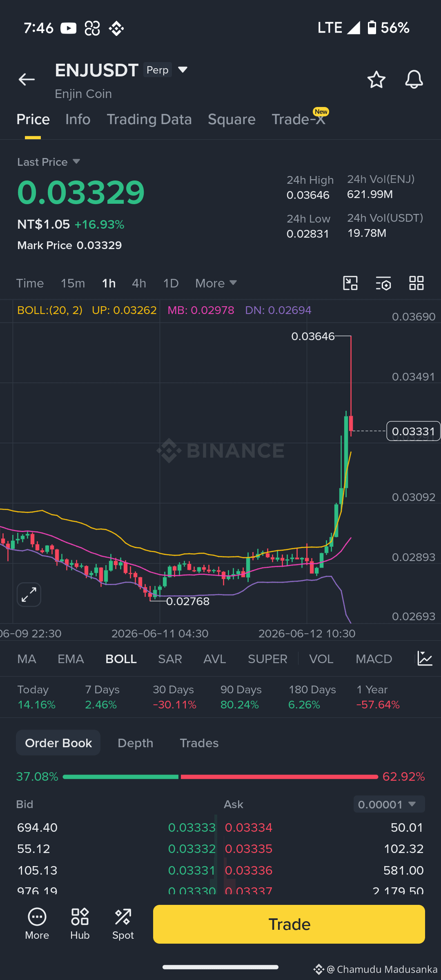Add ENJUSDT to favorites with star

point(376,80)
